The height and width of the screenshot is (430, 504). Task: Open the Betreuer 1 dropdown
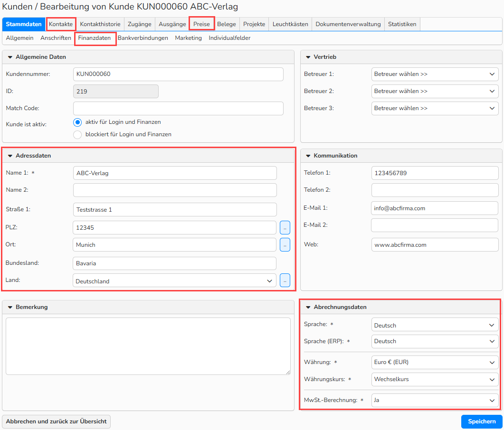[435, 74]
